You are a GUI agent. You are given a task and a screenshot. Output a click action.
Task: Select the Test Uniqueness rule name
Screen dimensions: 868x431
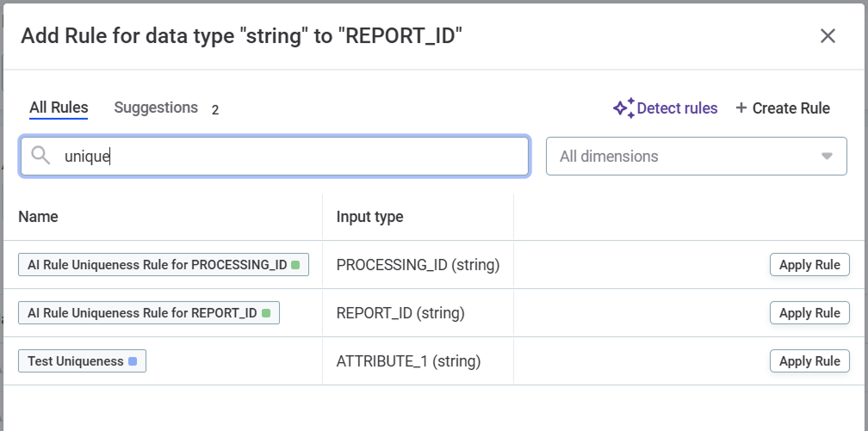[x=76, y=361]
